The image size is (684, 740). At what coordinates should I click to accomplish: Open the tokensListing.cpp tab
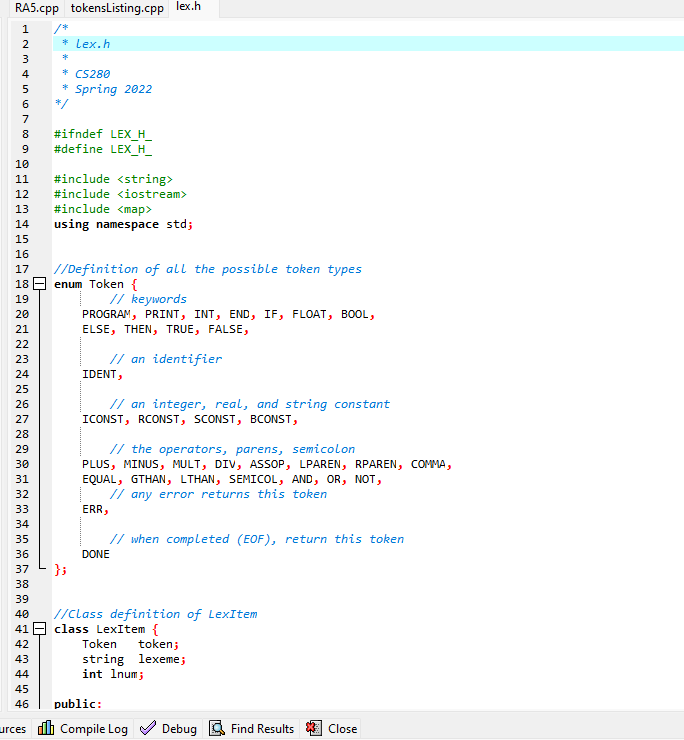tap(117, 8)
